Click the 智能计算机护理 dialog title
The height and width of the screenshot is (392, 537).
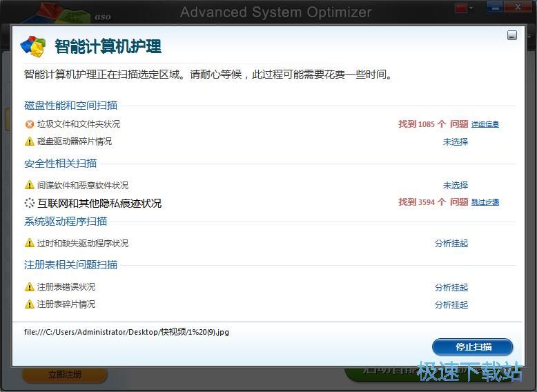(108, 46)
